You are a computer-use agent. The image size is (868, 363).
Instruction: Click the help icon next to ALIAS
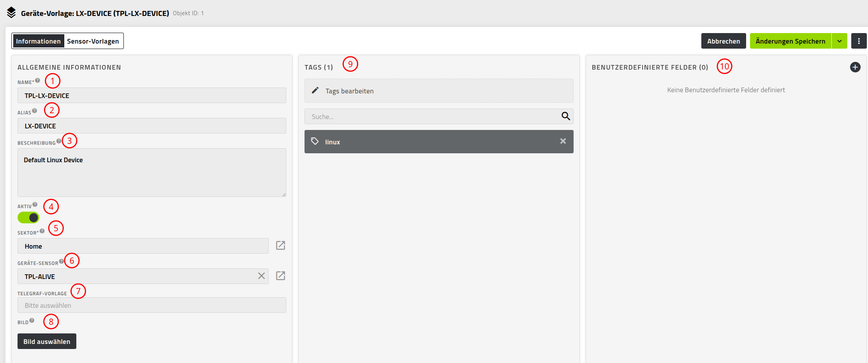35,111
